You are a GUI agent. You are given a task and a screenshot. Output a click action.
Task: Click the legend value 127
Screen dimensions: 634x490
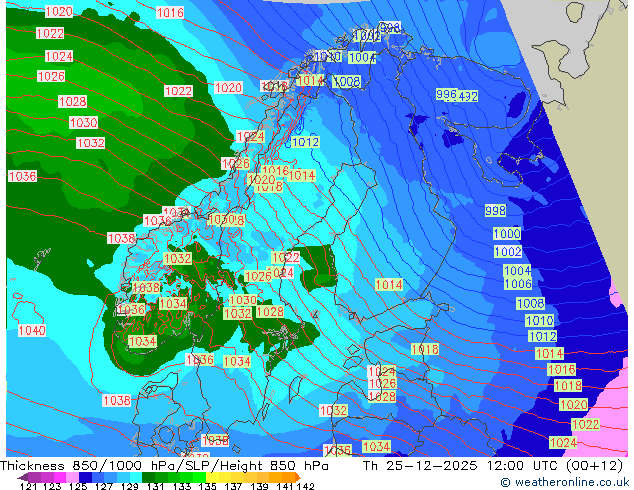(104, 486)
